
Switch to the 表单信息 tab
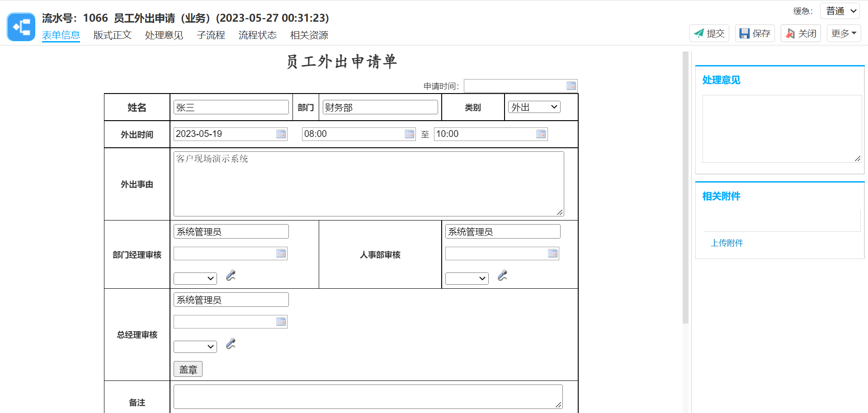[61, 35]
